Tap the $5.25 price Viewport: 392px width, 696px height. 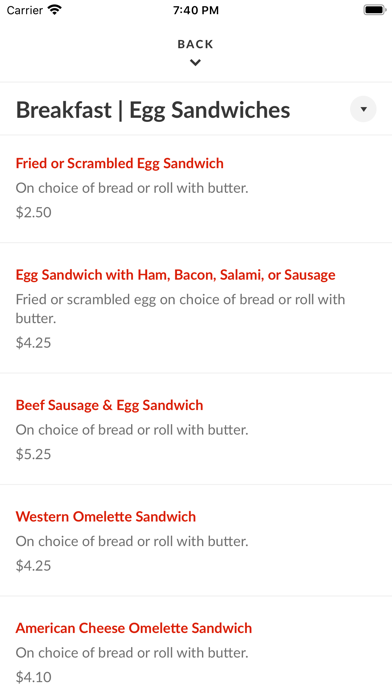(x=34, y=454)
